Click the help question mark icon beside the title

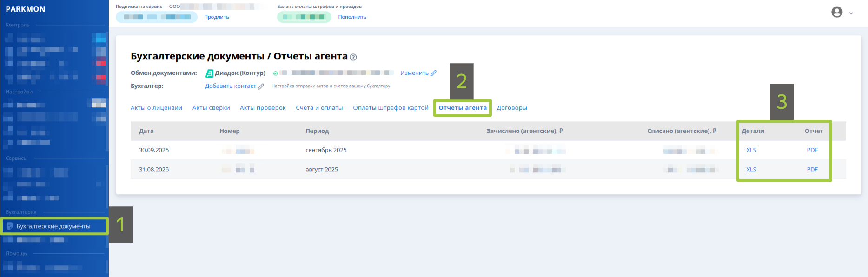pyautogui.click(x=353, y=57)
